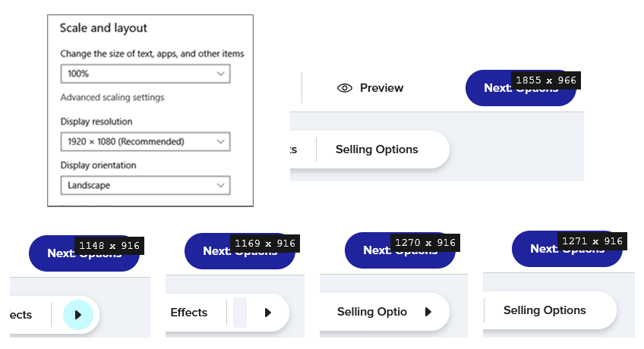Open the scale percentage 100% dropdown
644x349 pixels.
pyautogui.click(x=145, y=74)
